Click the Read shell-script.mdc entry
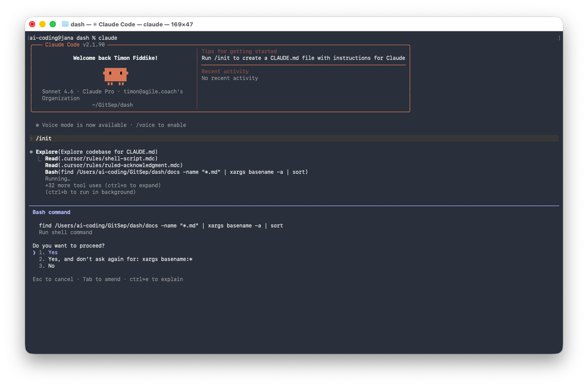 point(101,159)
